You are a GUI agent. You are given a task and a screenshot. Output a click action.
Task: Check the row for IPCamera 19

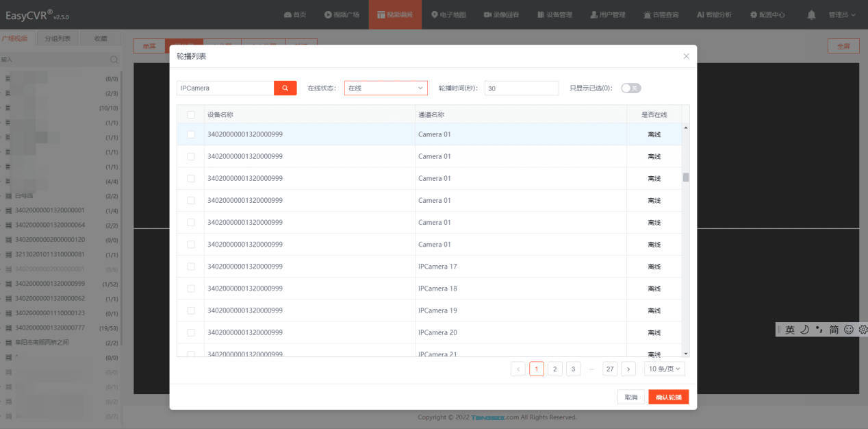click(191, 310)
